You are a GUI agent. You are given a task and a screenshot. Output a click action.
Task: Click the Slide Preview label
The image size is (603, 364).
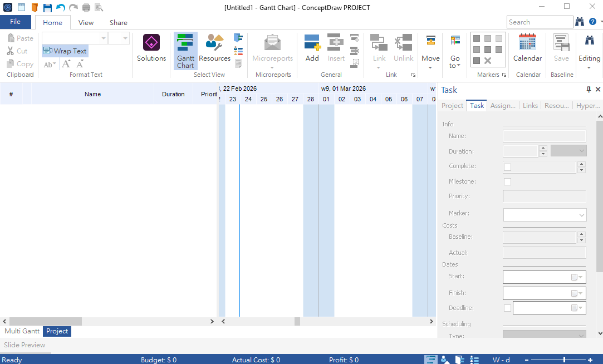(x=24, y=345)
